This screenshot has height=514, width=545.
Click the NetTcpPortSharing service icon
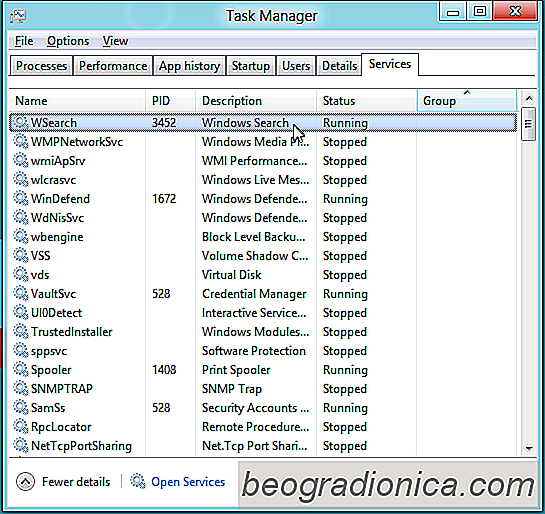(21, 446)
